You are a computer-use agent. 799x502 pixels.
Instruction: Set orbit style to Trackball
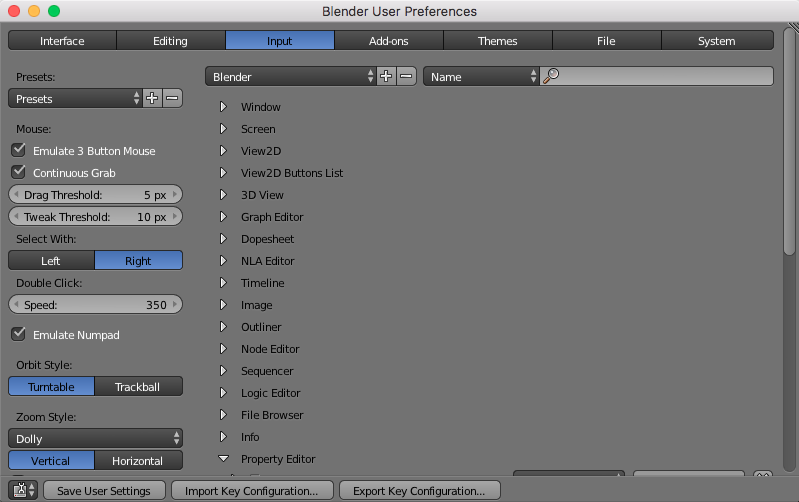click(138, 386)
